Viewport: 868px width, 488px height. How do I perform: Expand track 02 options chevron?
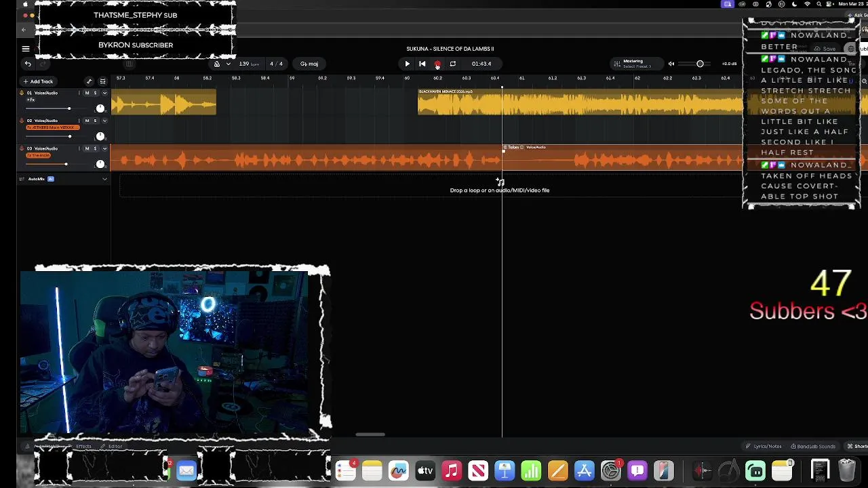104,121
